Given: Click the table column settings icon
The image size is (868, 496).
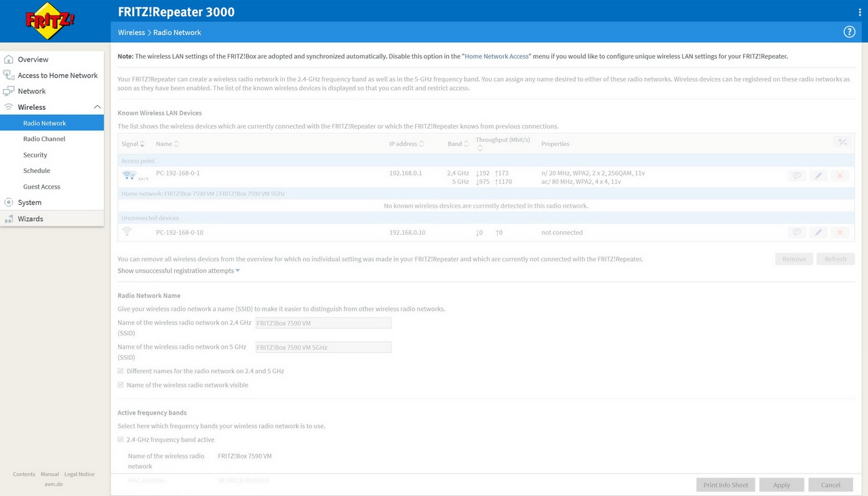Looking at the screenshot, I should point(842,142).
